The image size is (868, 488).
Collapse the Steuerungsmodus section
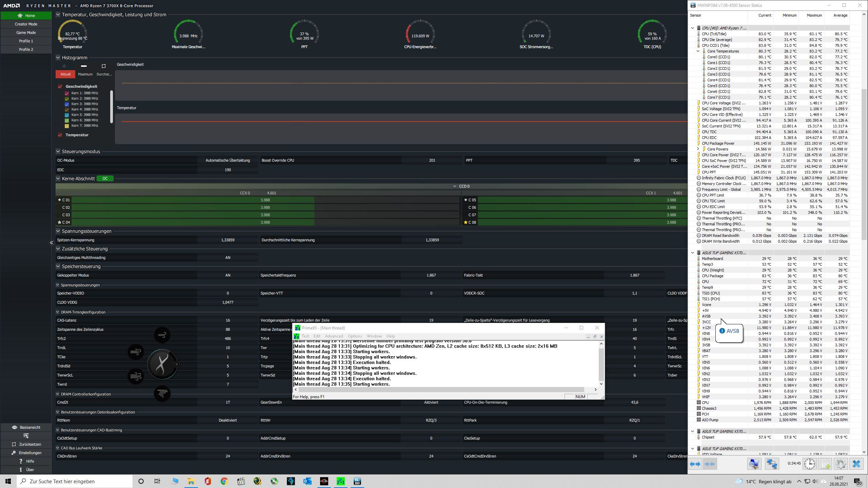pyautogui.click(x=58, y=151)
